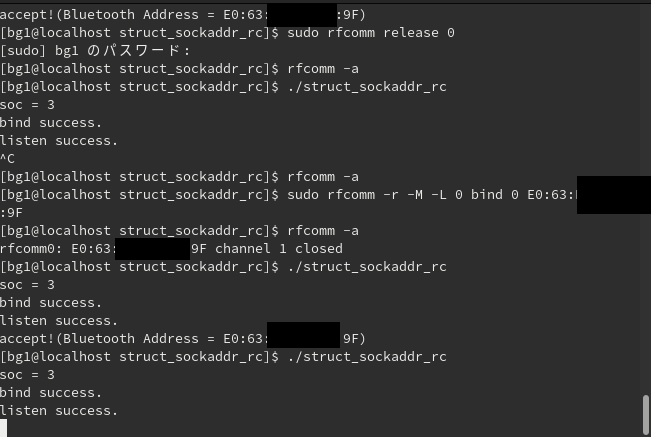Click the empty scrollbar track above the thumb
This screenshot has width=651, height=437.
(x=646, y=199)
